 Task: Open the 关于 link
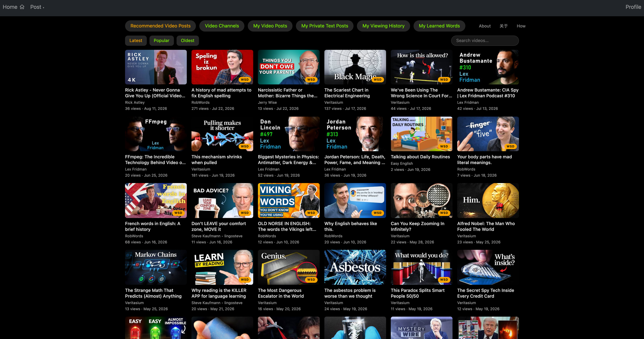503,26
